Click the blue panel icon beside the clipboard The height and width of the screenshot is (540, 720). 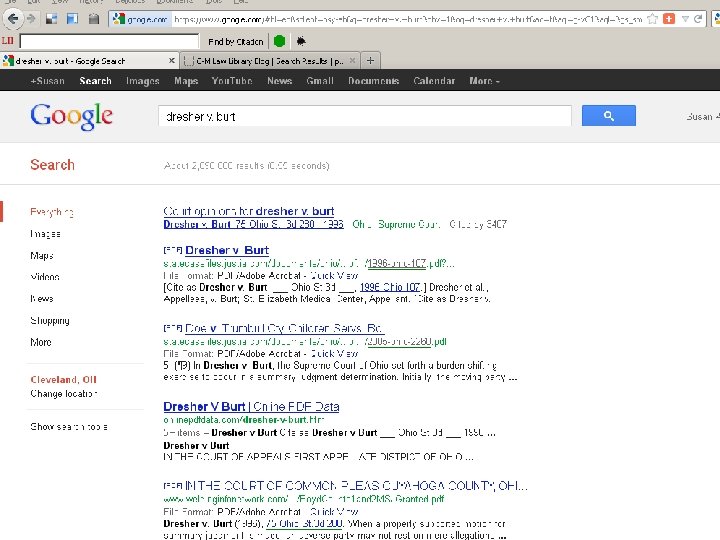(x=72, y=19)
